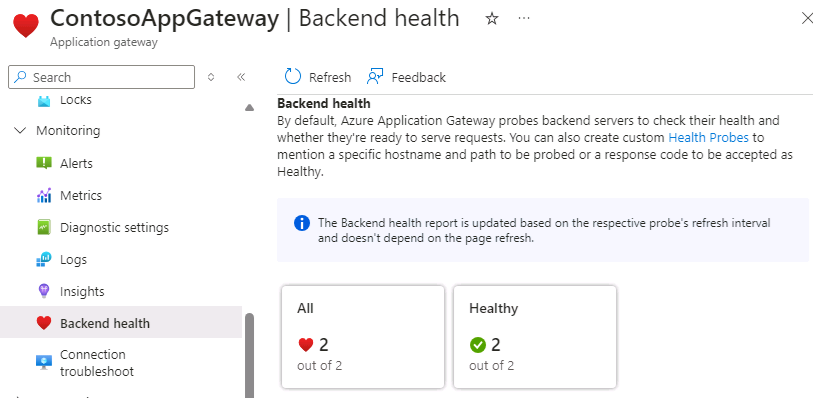Click 'out of 2' in All card

tap(319, 366)
